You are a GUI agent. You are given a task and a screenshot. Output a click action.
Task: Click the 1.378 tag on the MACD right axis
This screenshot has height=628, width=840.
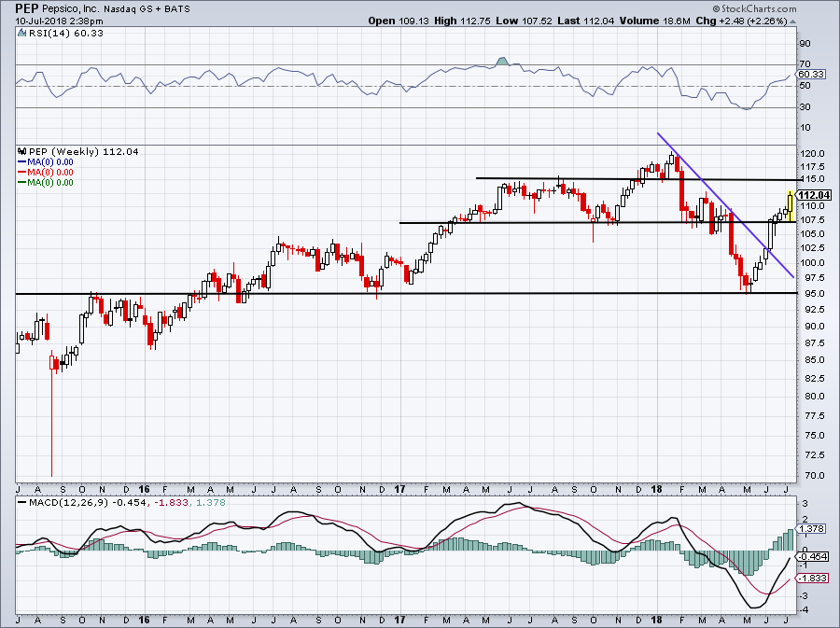810,529
